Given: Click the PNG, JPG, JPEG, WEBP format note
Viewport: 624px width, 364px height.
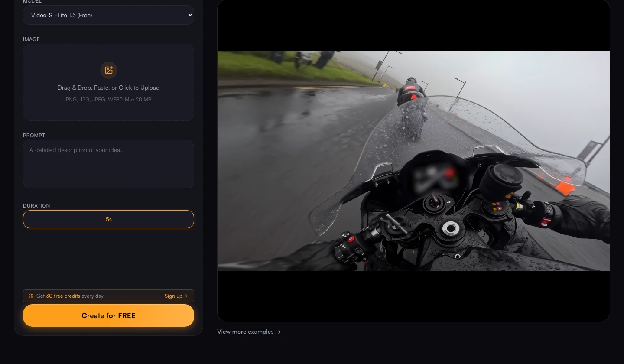Looking at the screenshot, I should (108, 100).
